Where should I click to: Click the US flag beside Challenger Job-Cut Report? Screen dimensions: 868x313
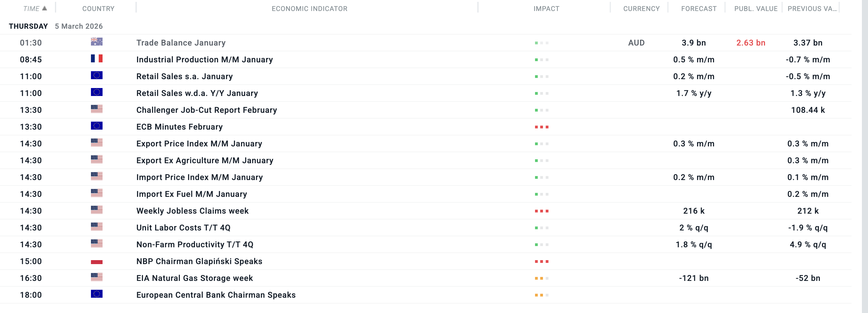[x=97, y=109]
